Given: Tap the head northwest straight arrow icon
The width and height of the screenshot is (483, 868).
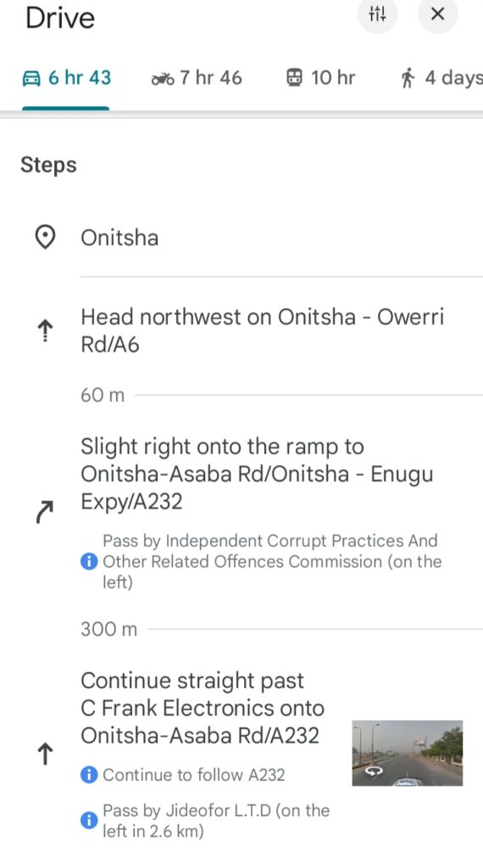Looking at the screenshot, I should (46, 331).
